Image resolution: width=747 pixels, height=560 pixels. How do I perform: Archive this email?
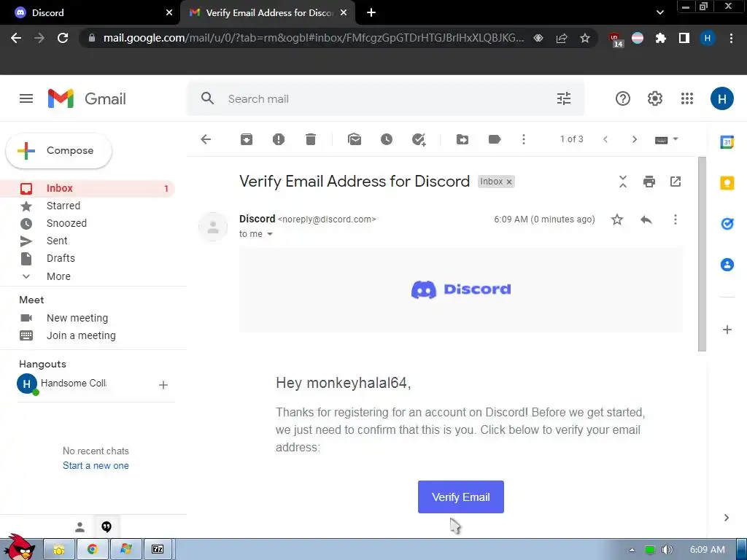[x=247, y=139]
